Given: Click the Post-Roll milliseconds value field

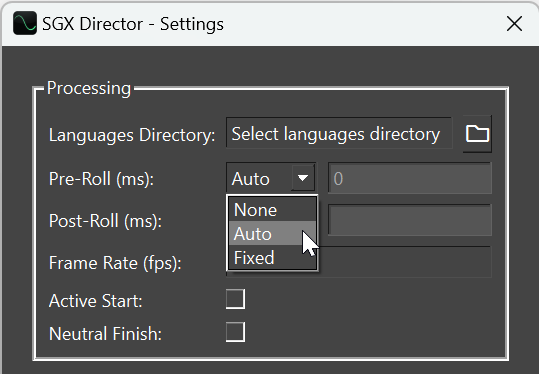Looking at the screenshot, I should [410, 220].
